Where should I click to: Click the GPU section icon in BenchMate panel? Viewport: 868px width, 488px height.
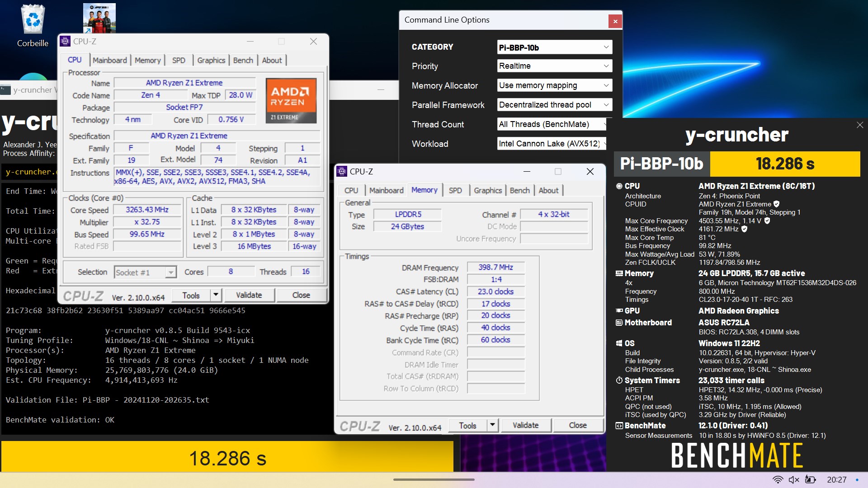point(619,311)
